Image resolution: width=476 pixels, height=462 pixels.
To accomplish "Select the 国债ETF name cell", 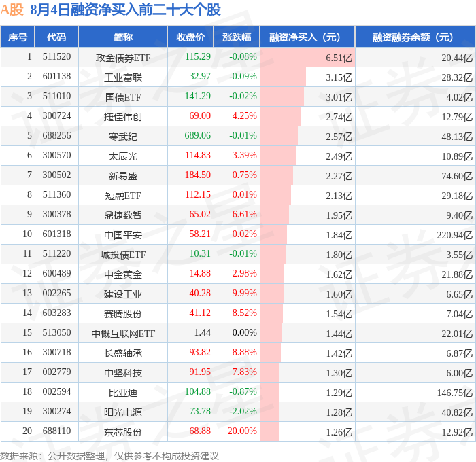I will click(x=123, y=96).
